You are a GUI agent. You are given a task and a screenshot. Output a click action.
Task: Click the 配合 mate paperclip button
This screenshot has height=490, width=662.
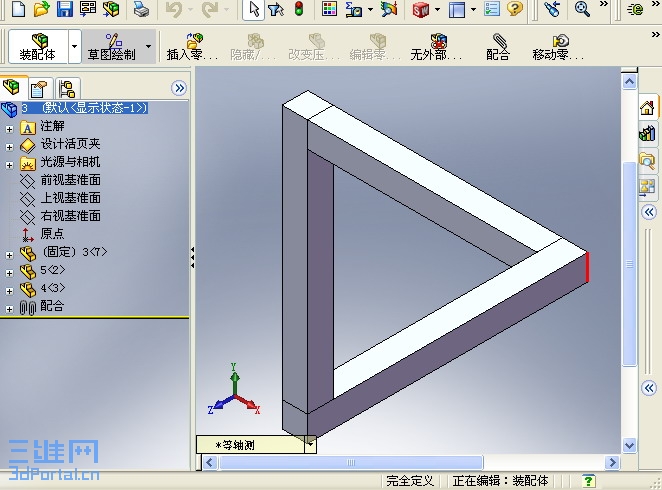pos(499,46)
